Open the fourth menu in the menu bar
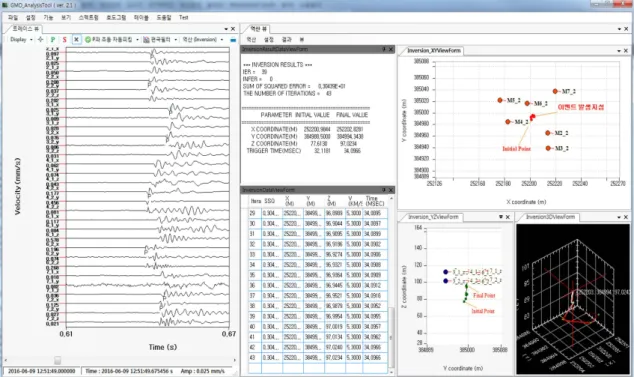Viewport: 634px width, 377px height. [x=66, y=17]
